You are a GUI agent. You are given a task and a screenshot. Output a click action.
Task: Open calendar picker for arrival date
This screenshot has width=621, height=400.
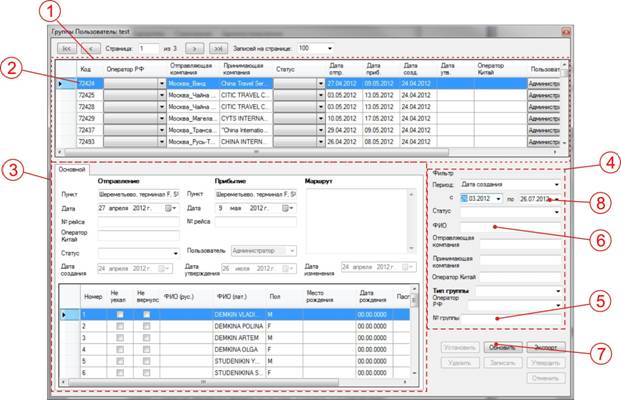click(287, 208)
